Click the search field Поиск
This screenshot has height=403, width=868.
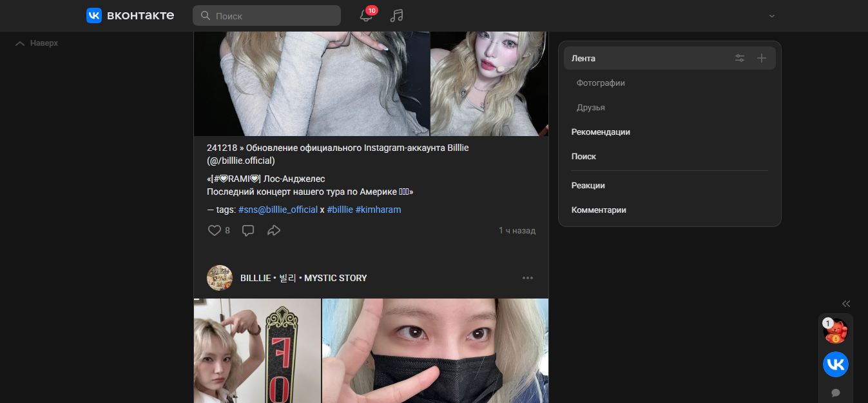click(267, 15)
